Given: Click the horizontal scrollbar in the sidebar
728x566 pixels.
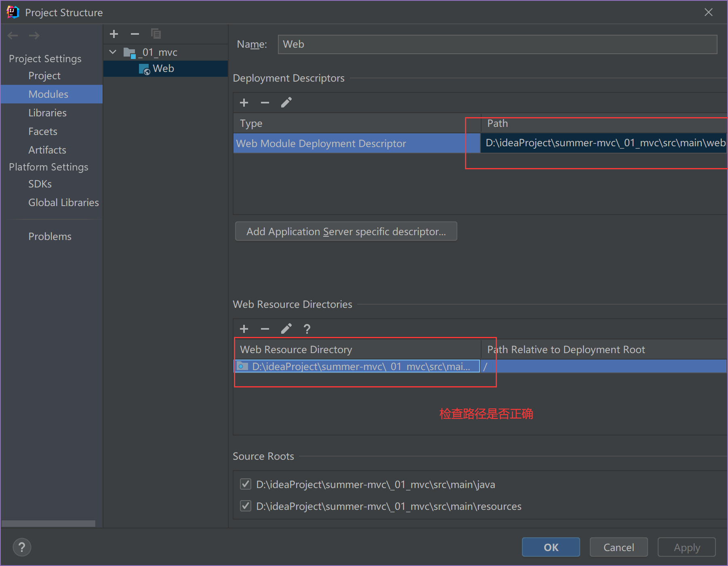Looking at the screenshot, I should coord(48,524).
